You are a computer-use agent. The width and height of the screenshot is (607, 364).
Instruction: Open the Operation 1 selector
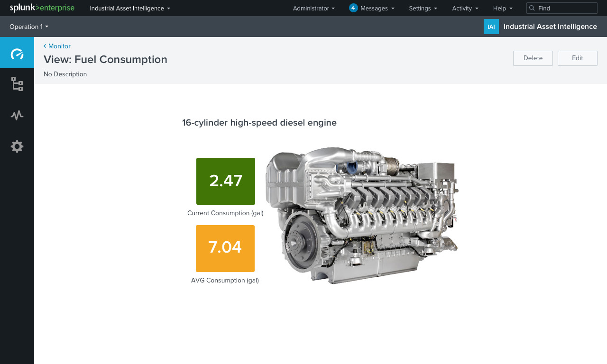pyautogui.click(x=28, y=27)
